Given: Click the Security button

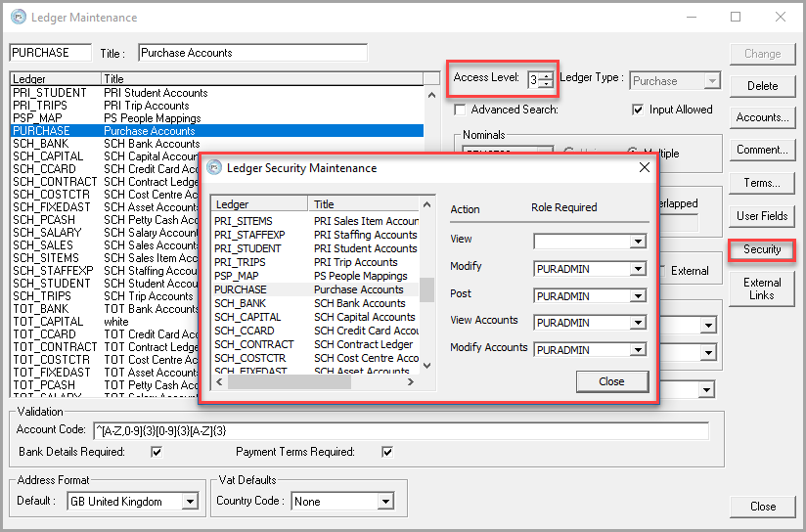Looking at the screenshot, I should [x=761, y=249].
